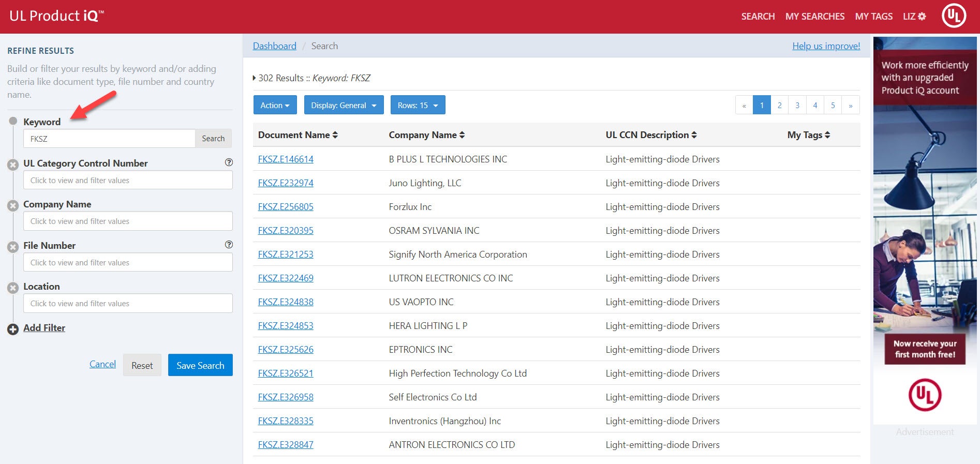The image size is (980, 464).
Task: Click the Help us improve! link
Action: click(x=826, y=46)
